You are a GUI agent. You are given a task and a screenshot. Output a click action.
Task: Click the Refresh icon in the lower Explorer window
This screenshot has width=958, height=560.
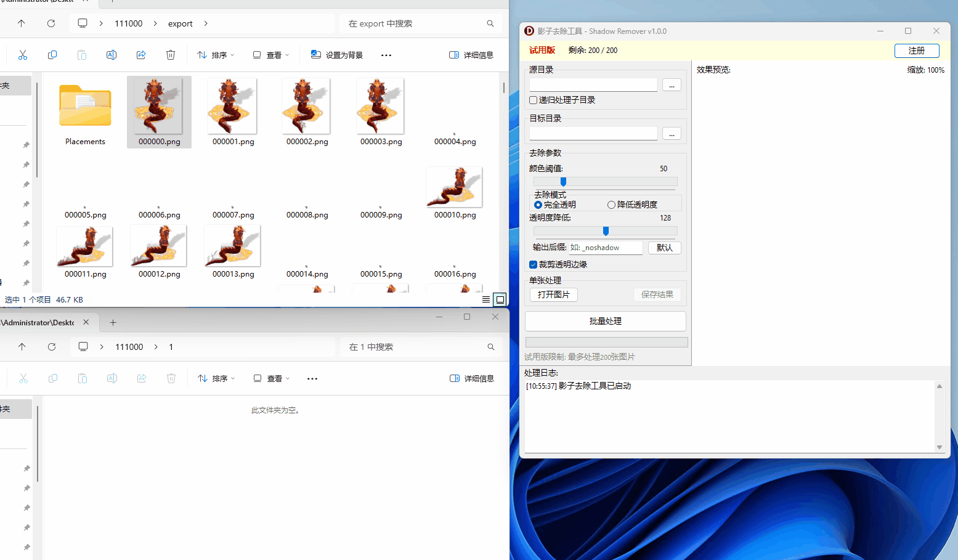click(x=51, y=347)
